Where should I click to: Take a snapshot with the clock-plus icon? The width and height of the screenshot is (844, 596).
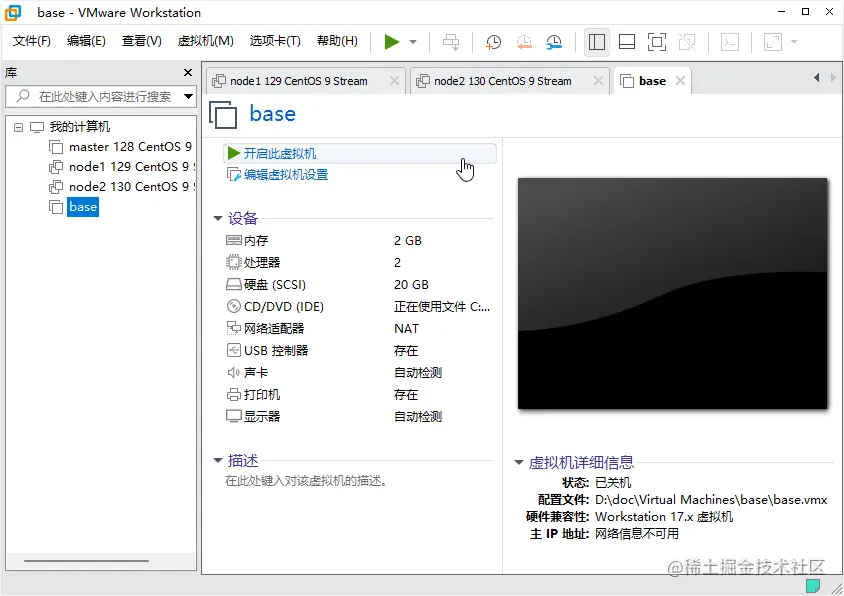click(x=493, y=41)
